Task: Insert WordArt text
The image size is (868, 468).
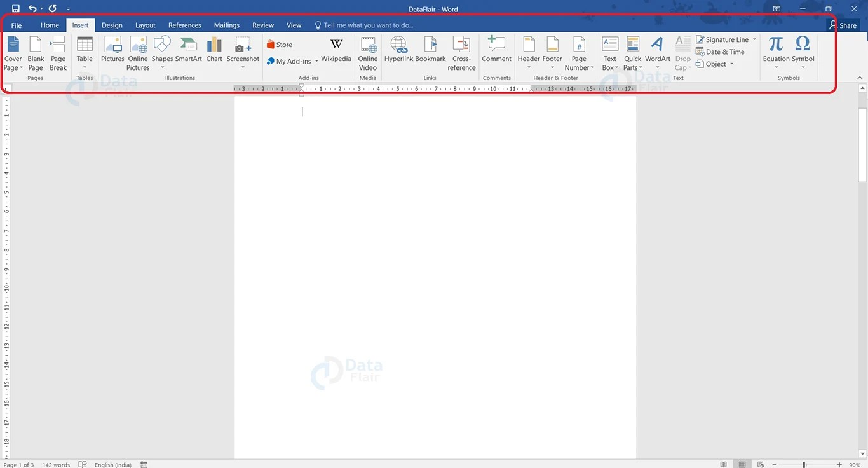Action: point(658,53)
